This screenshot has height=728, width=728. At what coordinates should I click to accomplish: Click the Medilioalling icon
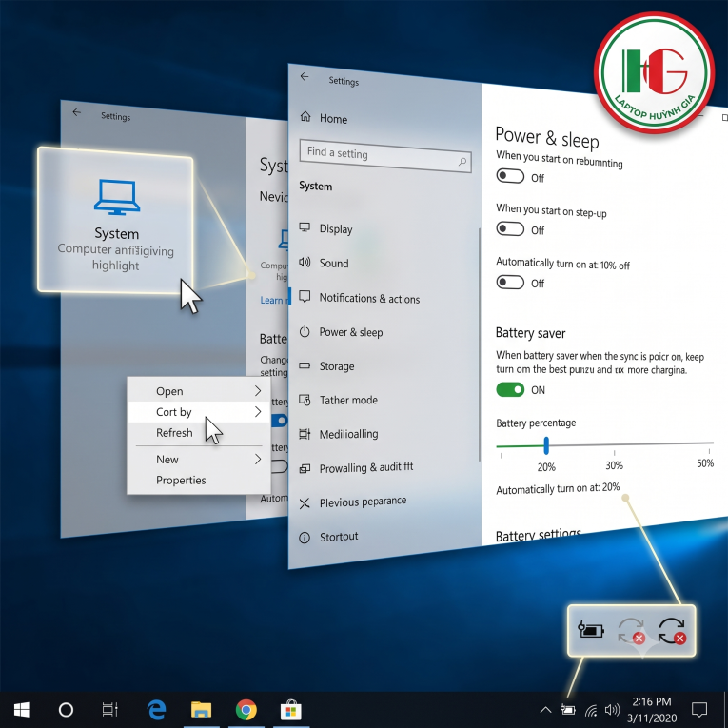coord(305,434)
